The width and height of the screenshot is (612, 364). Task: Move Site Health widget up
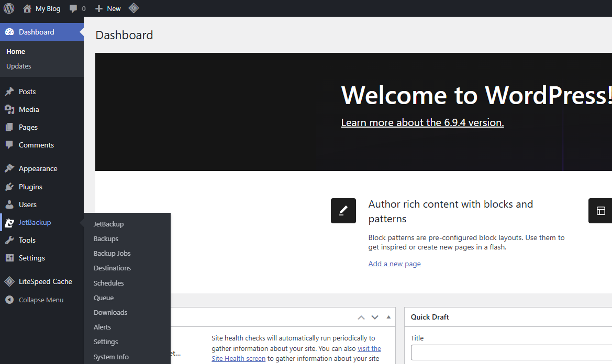361,317
